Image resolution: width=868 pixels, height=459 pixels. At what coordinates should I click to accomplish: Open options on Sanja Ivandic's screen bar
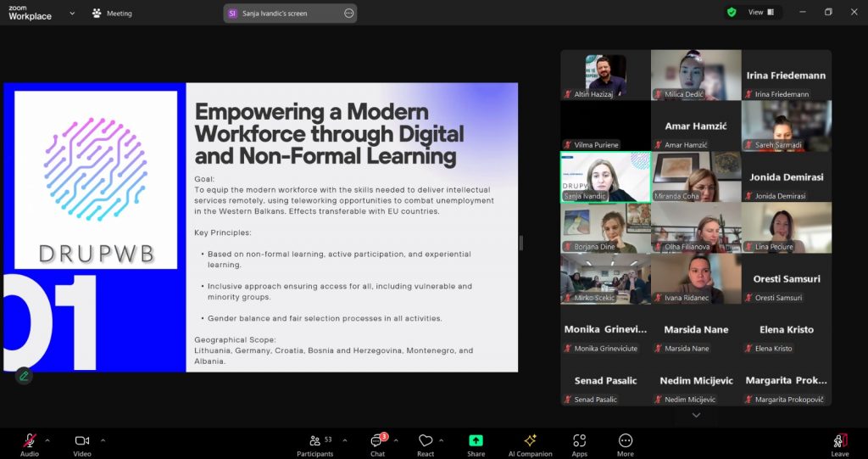[x=348, y=14]
